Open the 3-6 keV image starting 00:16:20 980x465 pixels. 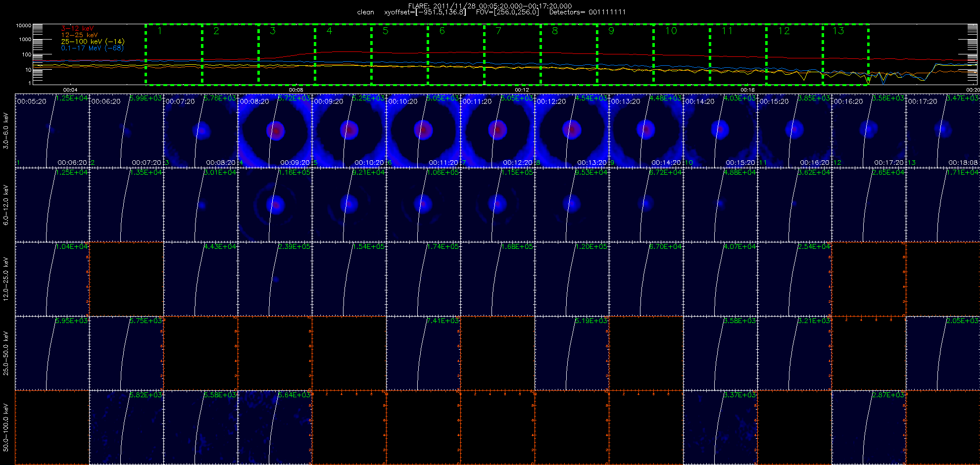click(869, 131)
